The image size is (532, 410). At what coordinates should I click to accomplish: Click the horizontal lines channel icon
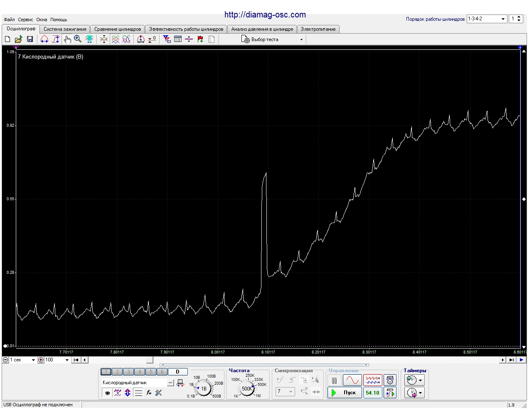click(x=138, y=393)
